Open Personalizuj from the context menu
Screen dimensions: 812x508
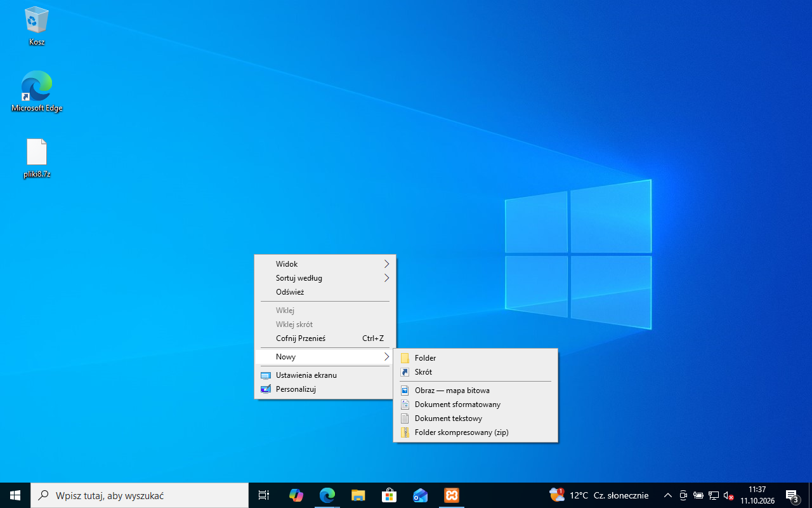click(325, 389)
